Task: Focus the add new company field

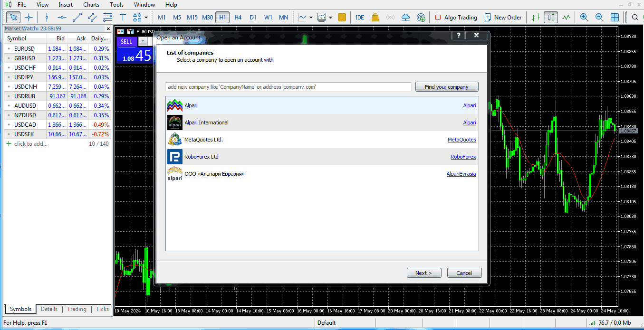Action: click(x=288, y=87)
